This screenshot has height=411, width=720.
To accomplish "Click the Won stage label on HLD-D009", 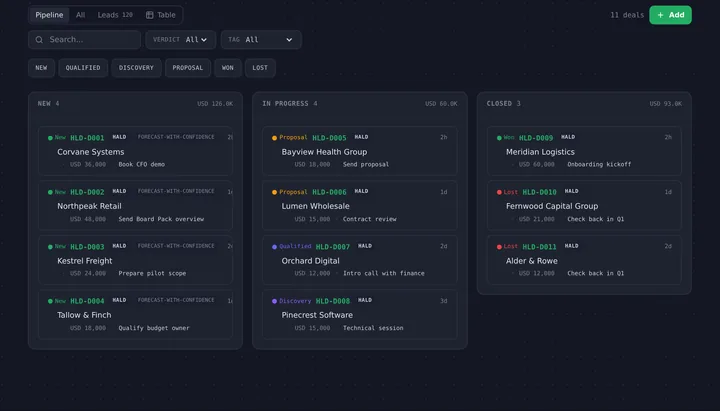I will [509, 137].
